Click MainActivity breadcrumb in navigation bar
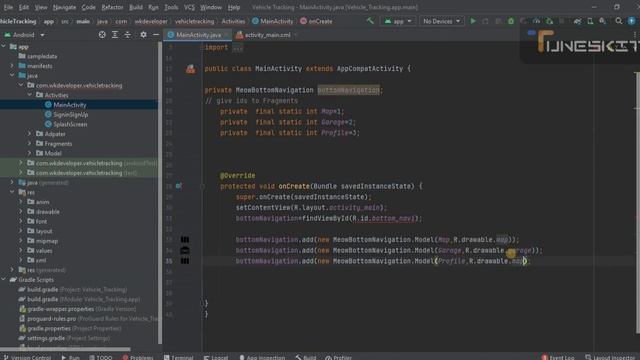Image resolution: width=640 pixels, height=360 pixels. tap(273, 21)
